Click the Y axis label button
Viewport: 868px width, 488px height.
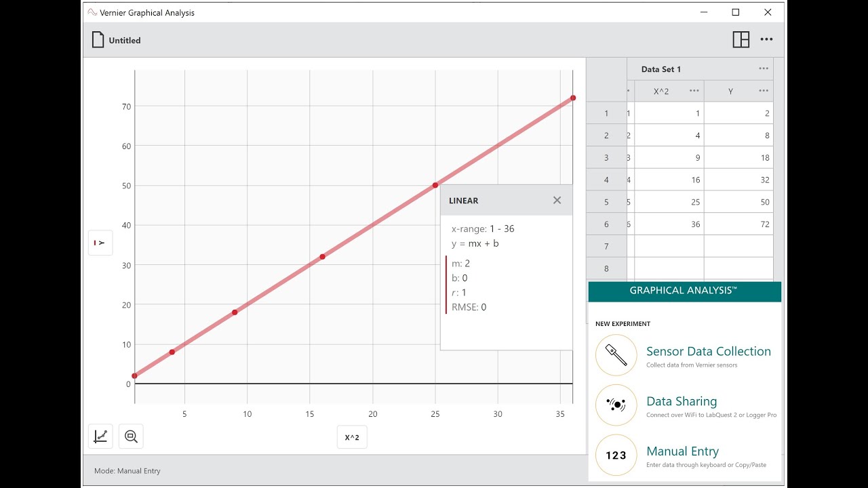(100, 243)
